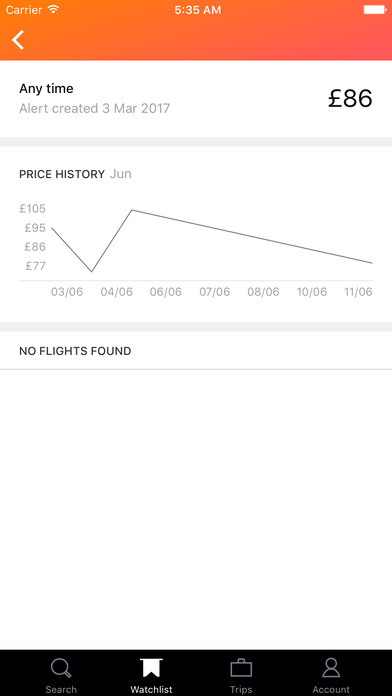Tap the No Flights Found heading
The width and height of the screenshot is (392, 696).
pos(75,351)
